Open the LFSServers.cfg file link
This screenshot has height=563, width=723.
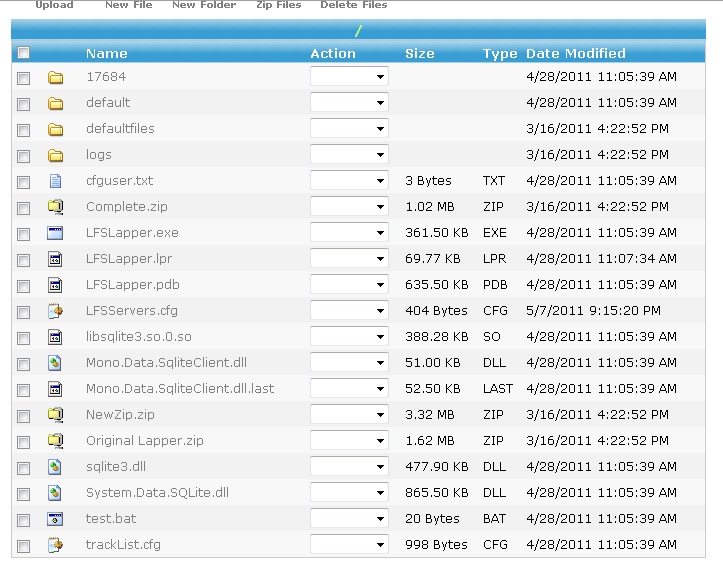132,311
